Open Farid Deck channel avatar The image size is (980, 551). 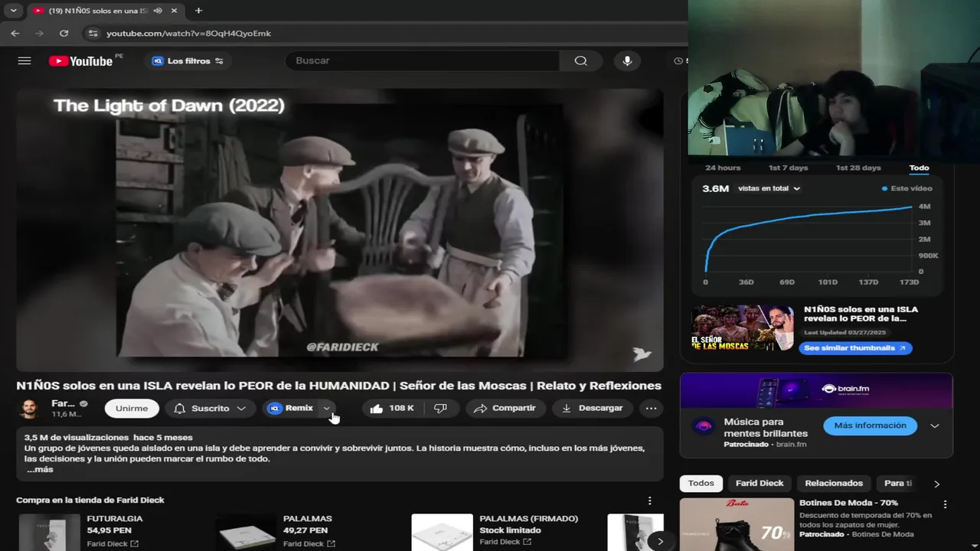29,408
